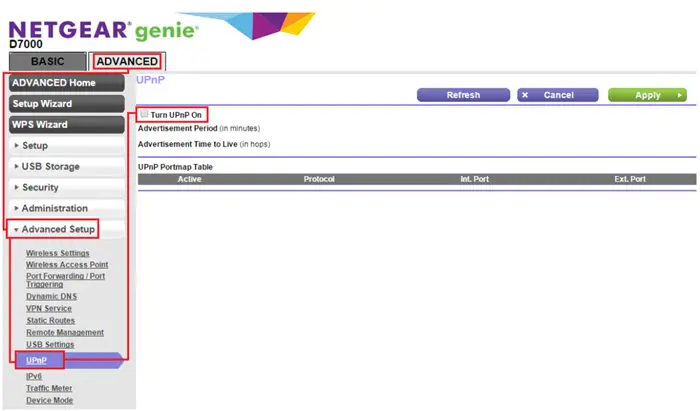Open Static Routes page

click(50, 320)
